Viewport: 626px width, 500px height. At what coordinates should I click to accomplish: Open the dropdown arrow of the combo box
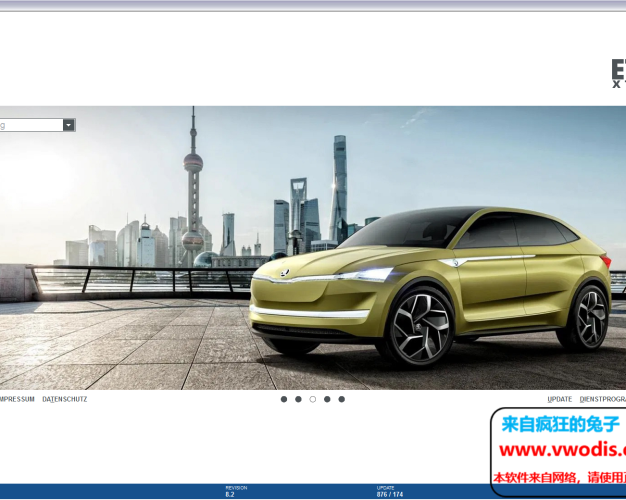click(x=68, y=125)
